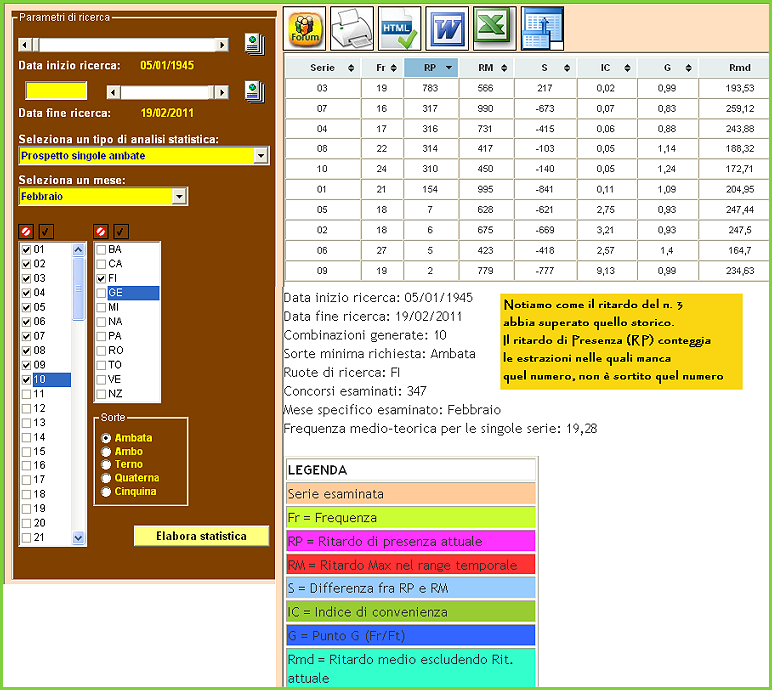Sort table by Rmd column

(734, 68)
